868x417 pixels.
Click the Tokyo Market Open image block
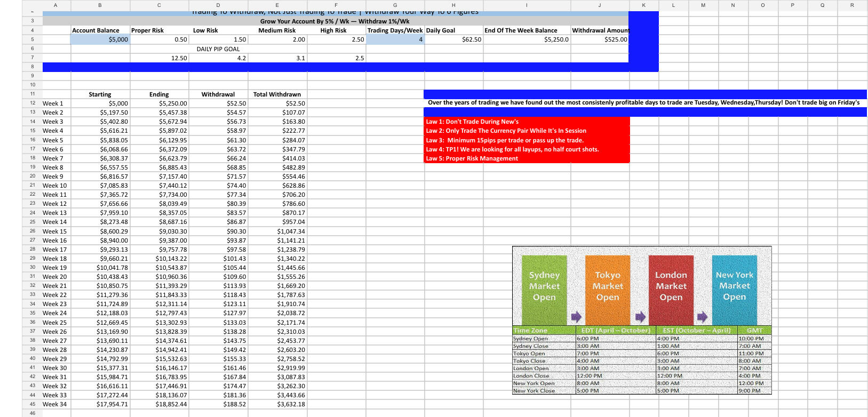click(x=608, y=290)
